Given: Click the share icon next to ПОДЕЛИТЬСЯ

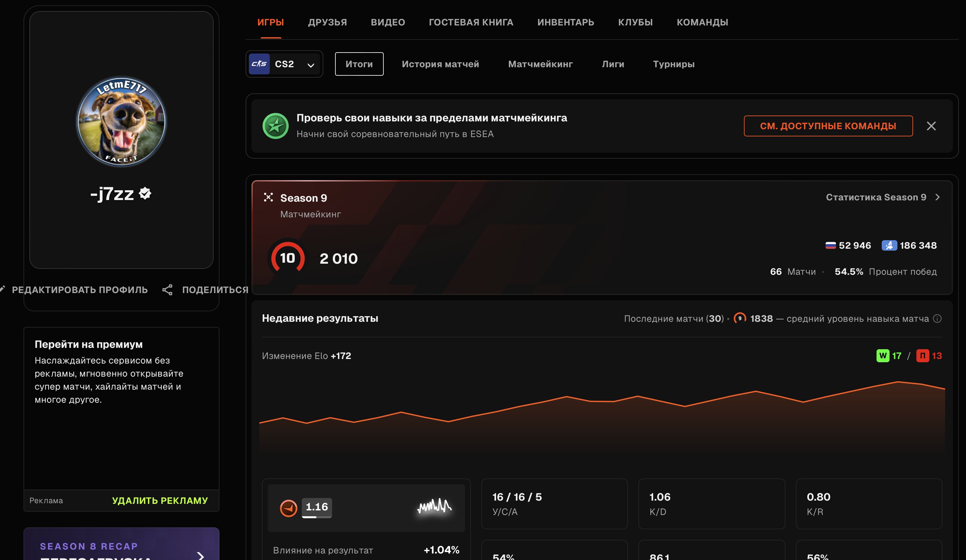Looking at the screenshot, I should [167, 290].
